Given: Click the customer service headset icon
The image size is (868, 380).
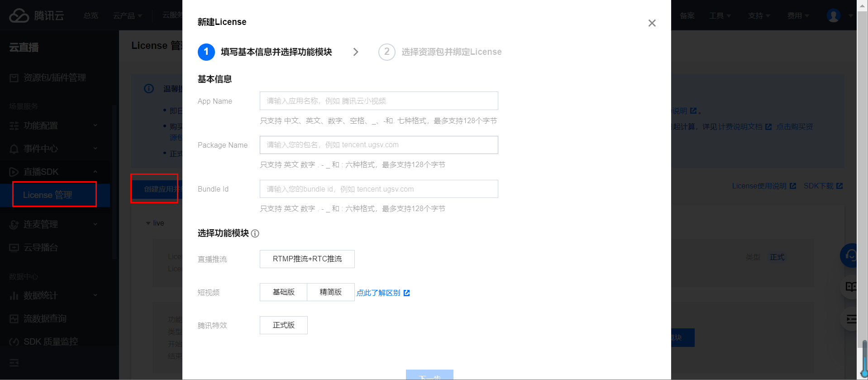Looking at the screenshot, I should (850, 255).
